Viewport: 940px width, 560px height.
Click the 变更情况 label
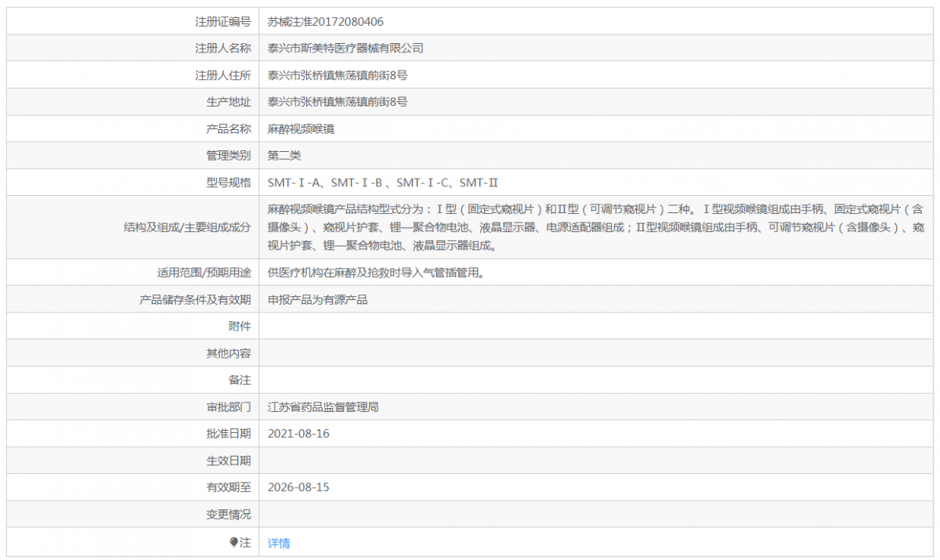click(x=229, y=514)
